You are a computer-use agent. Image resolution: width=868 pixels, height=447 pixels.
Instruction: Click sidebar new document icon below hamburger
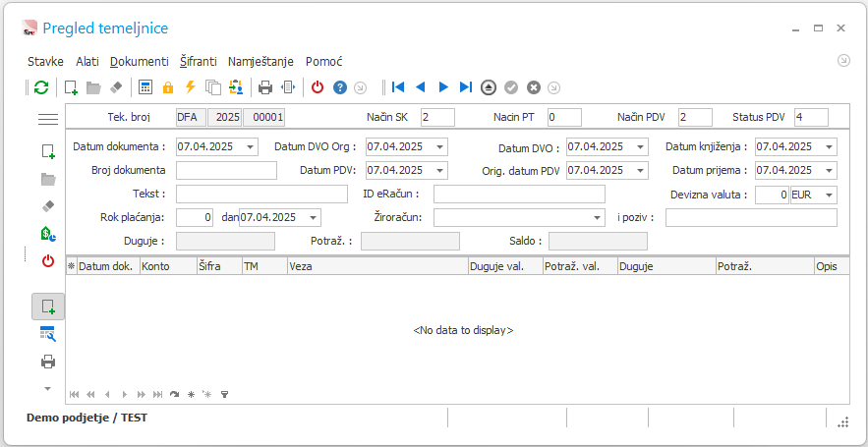click(48, 151)
